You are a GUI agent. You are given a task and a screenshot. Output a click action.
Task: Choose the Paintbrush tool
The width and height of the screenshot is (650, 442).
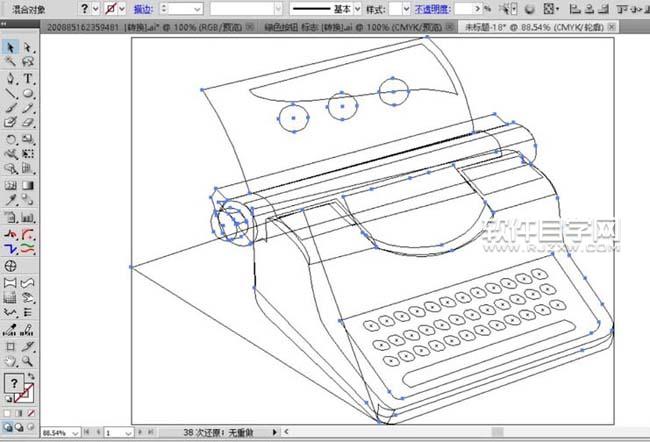click(x=10, y=108)
